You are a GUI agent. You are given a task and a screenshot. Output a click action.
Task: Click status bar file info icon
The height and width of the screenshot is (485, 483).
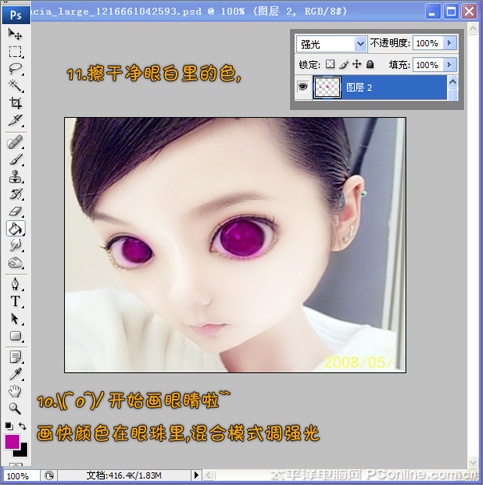pyautogui.click(x=49, y=476)
